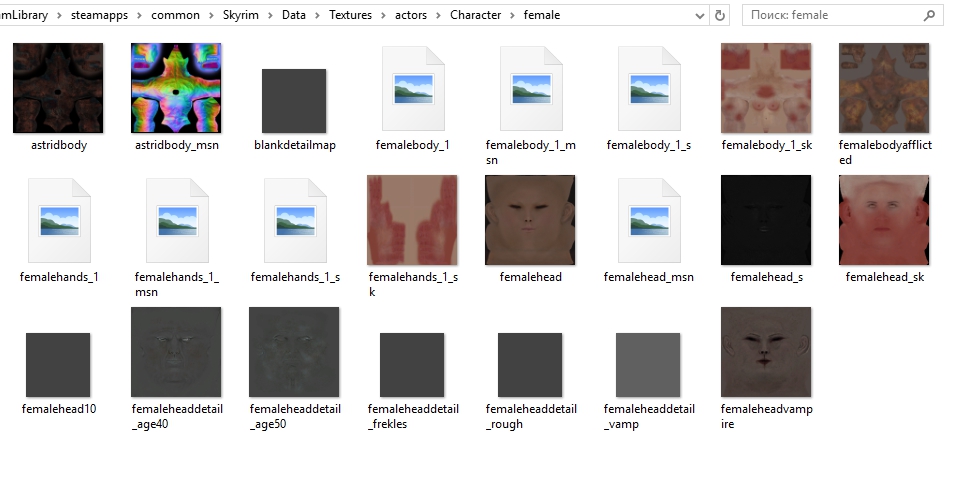Click the femalehead10 file name label
Screen dimensions: 954x491
click(x=59, y=409)
